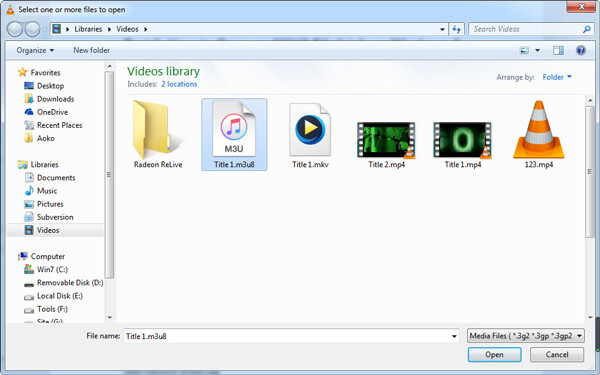Open the Organize dropdown menu
600x375 pixels.
[x=35, y=50]
